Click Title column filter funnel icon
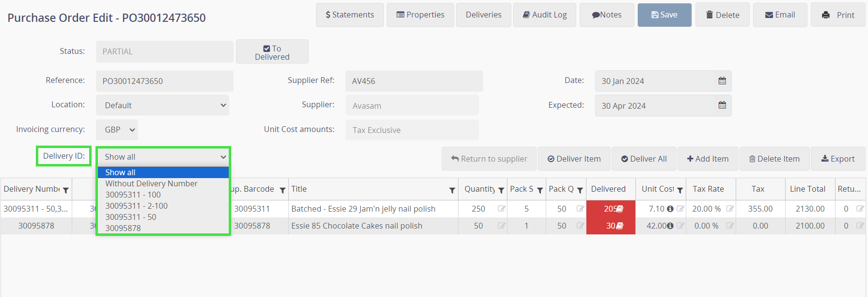Screen dimensions: 868x297 coord(452,190)
